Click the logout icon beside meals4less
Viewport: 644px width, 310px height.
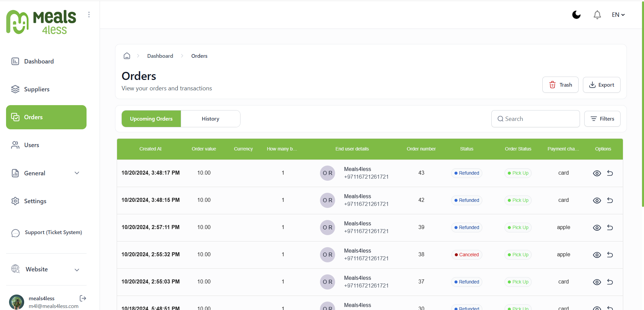83,298
